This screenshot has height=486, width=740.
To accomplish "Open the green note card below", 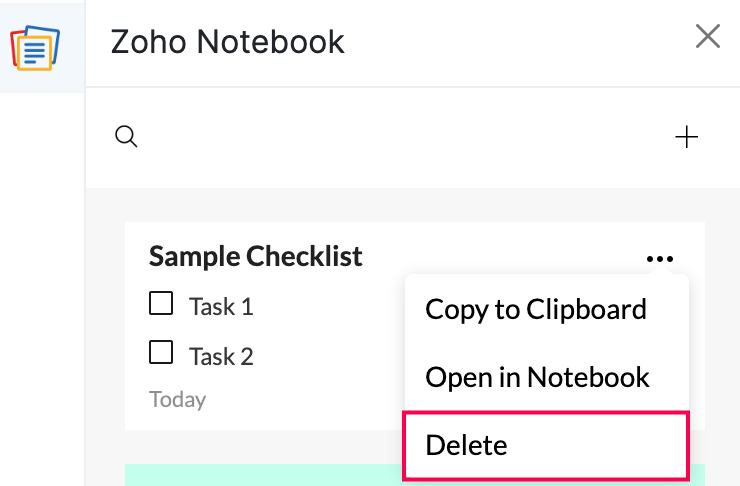I will (x=260, y=475).
